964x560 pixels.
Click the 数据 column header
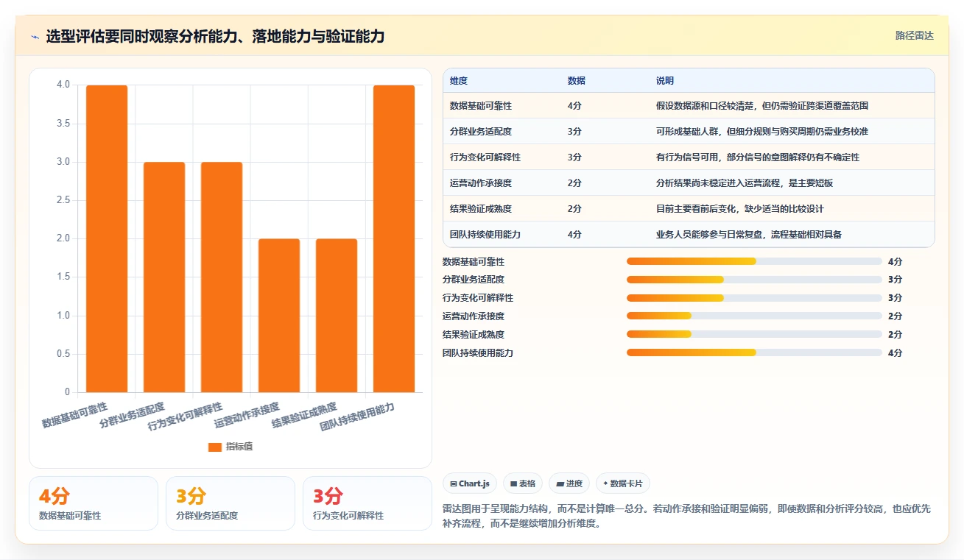(577, 81)
